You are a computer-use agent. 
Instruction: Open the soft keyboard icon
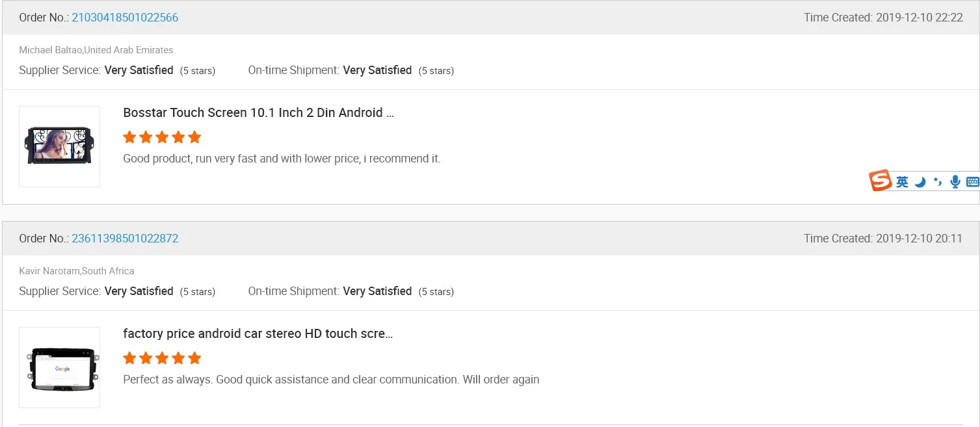click(x=973, y=182)
